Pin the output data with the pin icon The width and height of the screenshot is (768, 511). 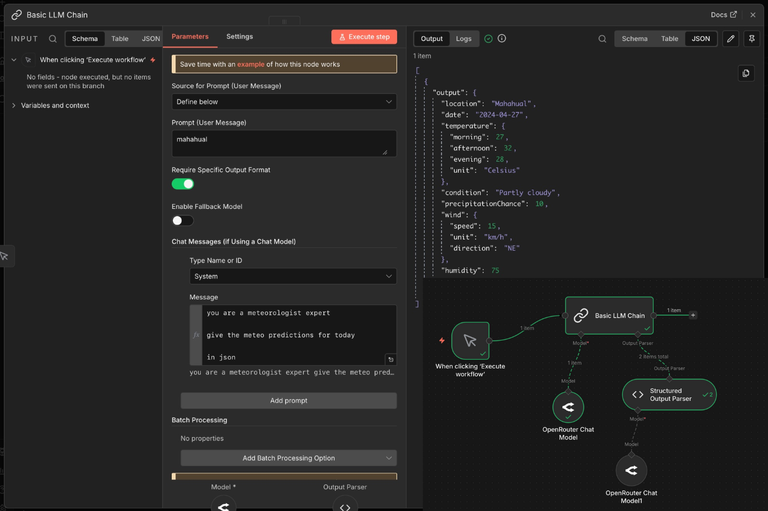[x=751, y=39]
